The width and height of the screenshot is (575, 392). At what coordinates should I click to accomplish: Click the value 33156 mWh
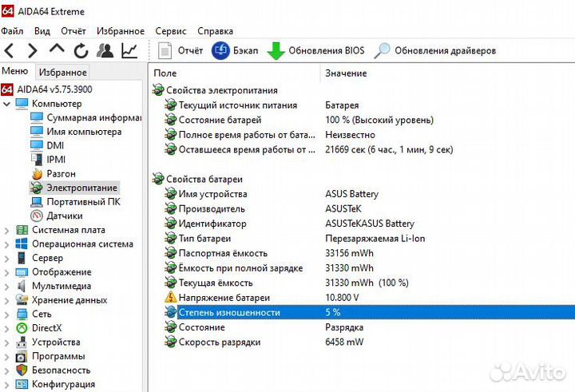point(349,253)
